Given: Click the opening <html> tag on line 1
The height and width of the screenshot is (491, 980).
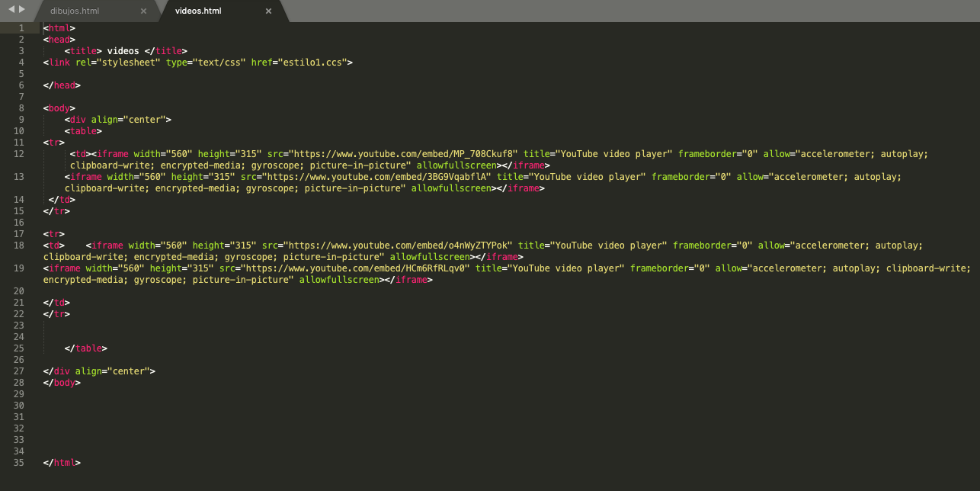Looking at the screenshot, I should [59, 28].
